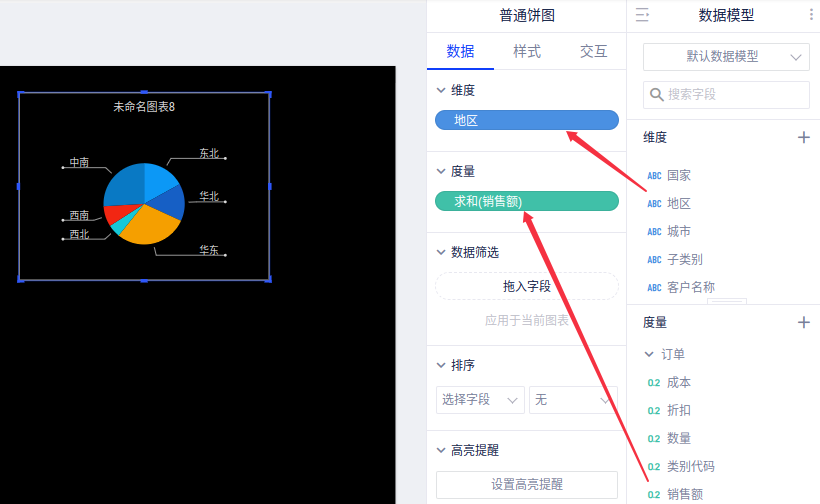820x504 pixels.
Task: Click the plus icon beside 维度 in data model
Action: 803,137
